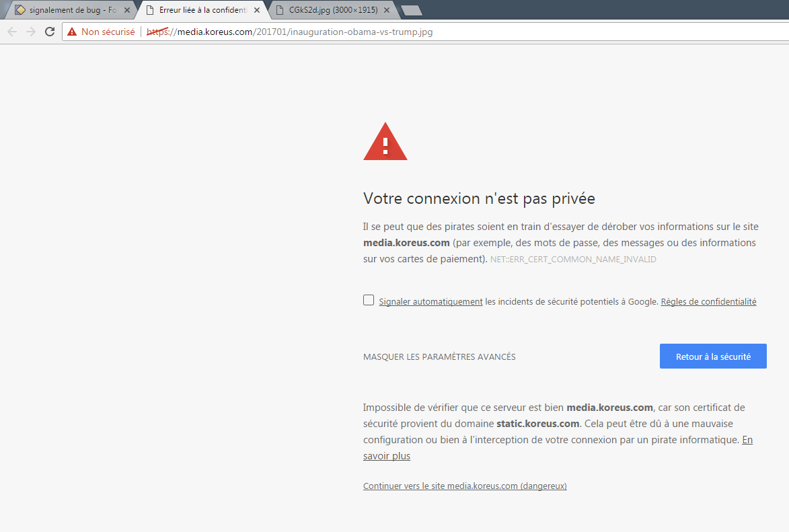789x532 pixels.
Task: Open the 'Signaler automatiquement' link
Action: 430,302
